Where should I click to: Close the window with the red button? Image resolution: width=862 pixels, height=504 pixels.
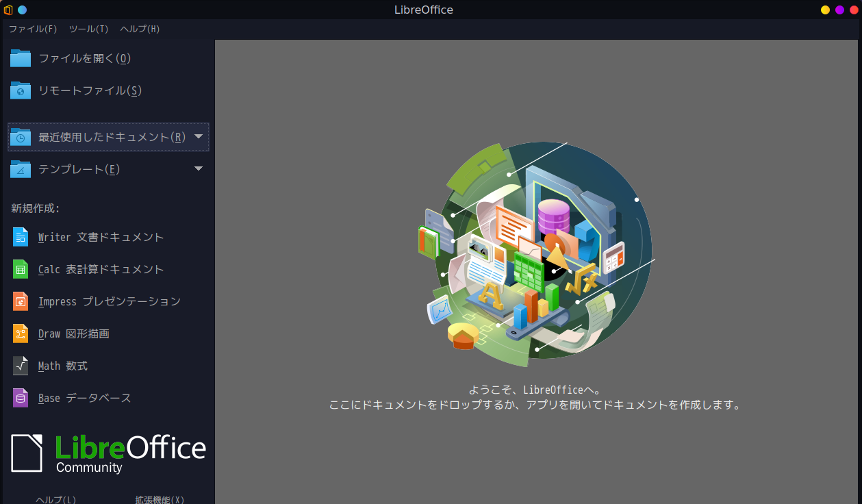coord(854,10)
